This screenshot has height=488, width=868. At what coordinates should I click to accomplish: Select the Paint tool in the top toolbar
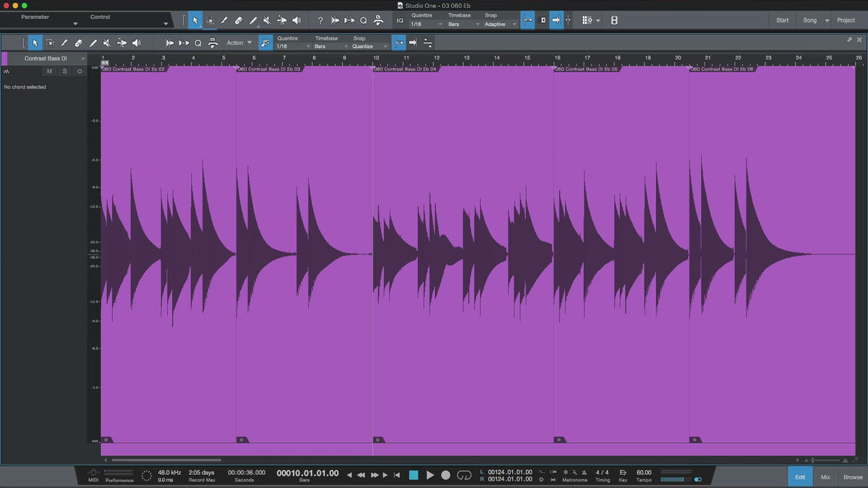point(252,20)
